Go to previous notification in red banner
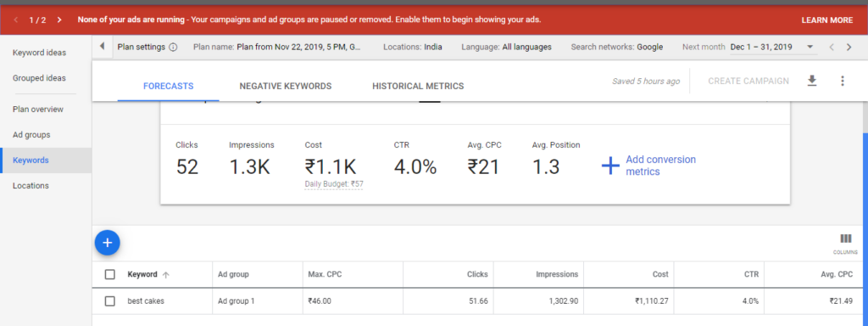The width and height of the screenshot is (868, 326). [15, 20]
